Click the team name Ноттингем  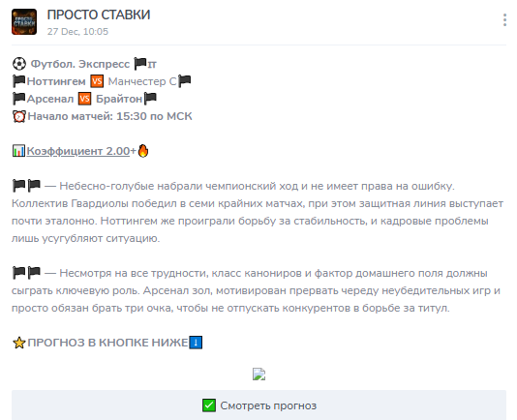tap(56, 81)
